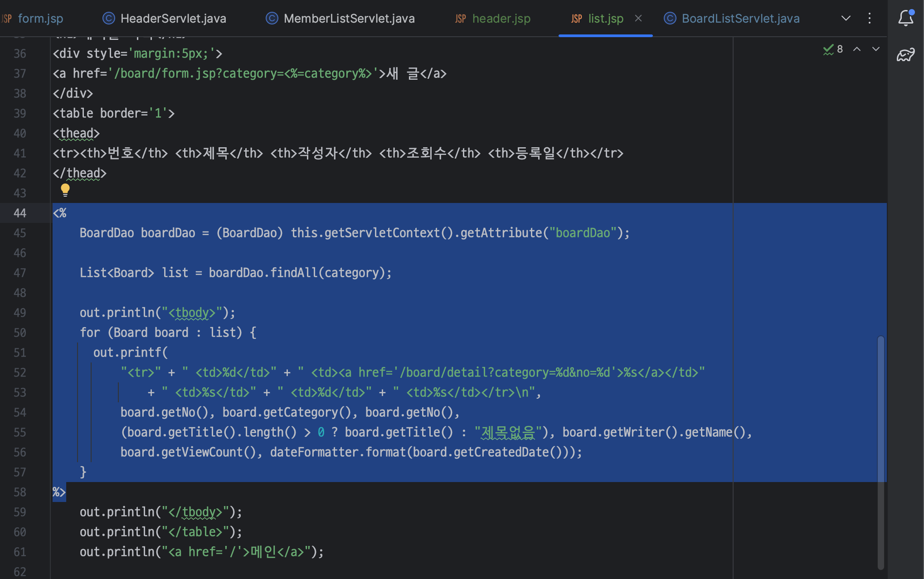Click the vertical editor scrollbar thumb
Viewport: 924px width, 579px height.
click(x=880, y=452)
